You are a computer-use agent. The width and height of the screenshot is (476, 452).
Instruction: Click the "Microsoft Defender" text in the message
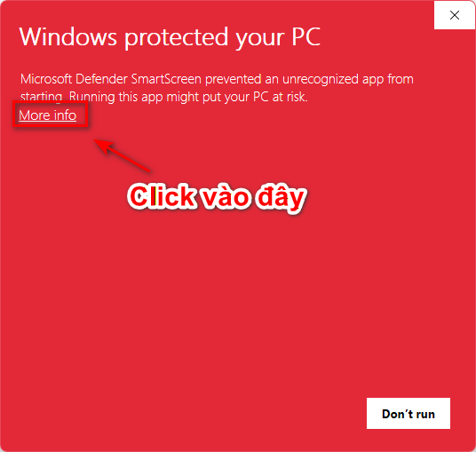(x=74, y=79)
